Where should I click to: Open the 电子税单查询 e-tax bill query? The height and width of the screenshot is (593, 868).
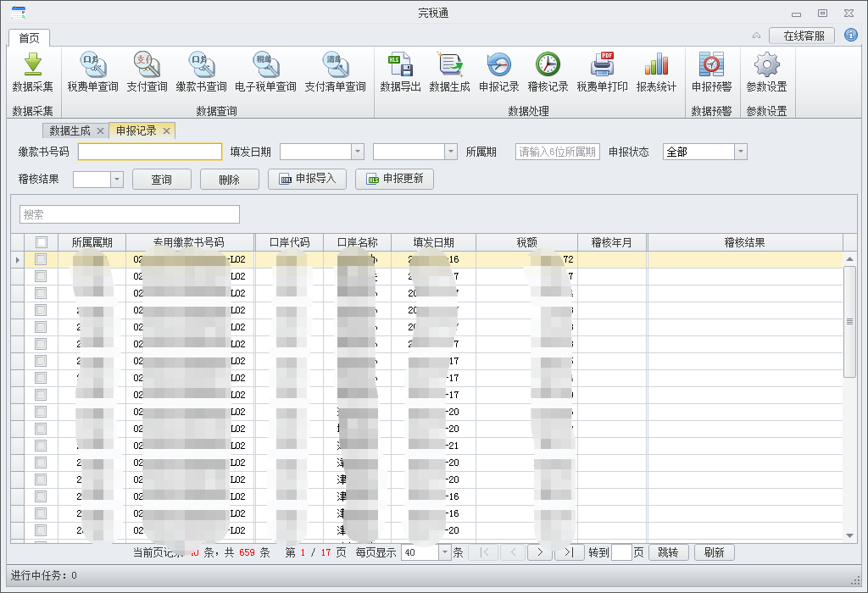(x=265, y=72)
